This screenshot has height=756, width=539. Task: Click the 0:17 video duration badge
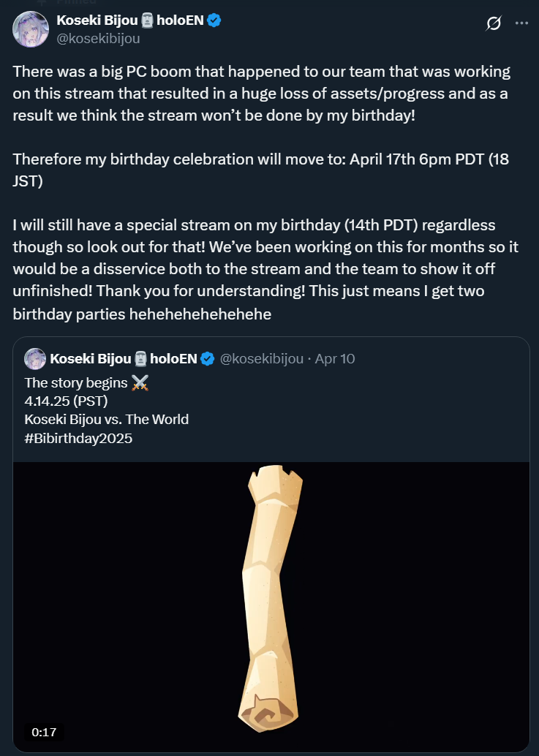pos(44,731)
